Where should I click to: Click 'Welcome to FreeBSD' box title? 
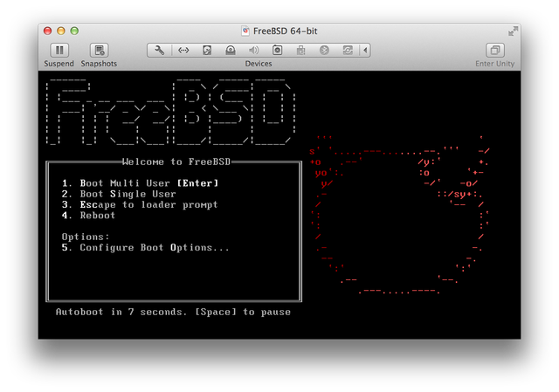(176, 162)
